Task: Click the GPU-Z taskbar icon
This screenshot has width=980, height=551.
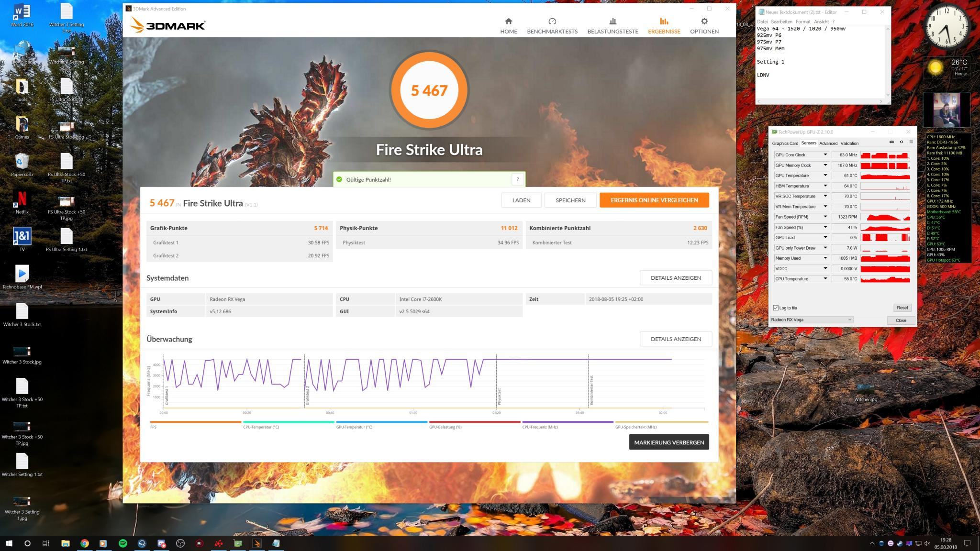Action: (238, 543)
